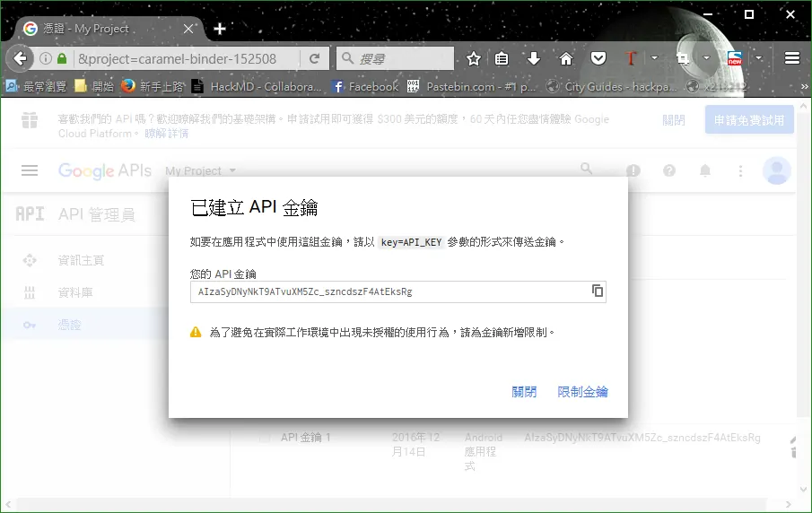Go back with the back arrow
Image resolution: width=812 pixels, height=513 pixels.
pos(21,58)
